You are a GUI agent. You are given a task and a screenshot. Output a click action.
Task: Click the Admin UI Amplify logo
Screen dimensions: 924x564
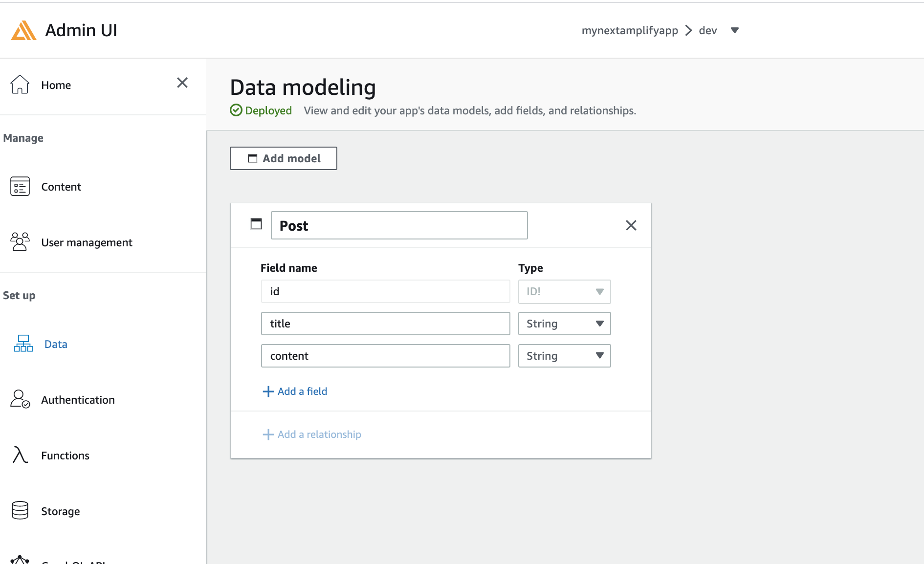coord(22,30)
